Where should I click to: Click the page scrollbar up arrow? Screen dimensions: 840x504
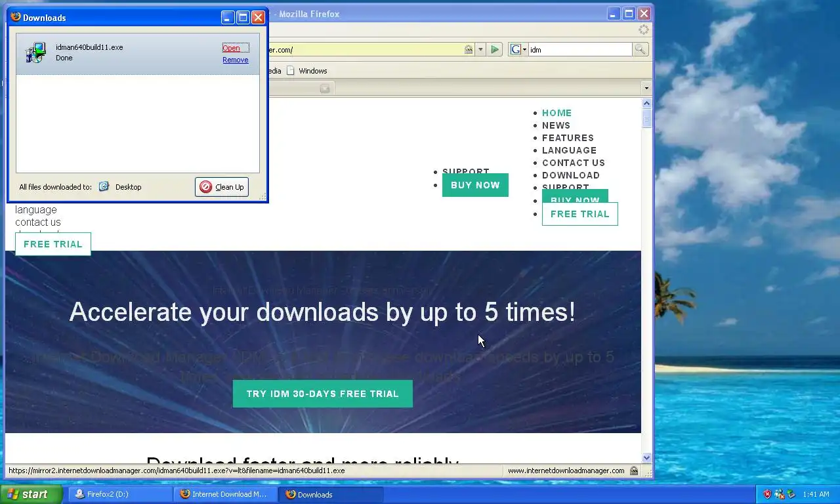tap(646, 103)
